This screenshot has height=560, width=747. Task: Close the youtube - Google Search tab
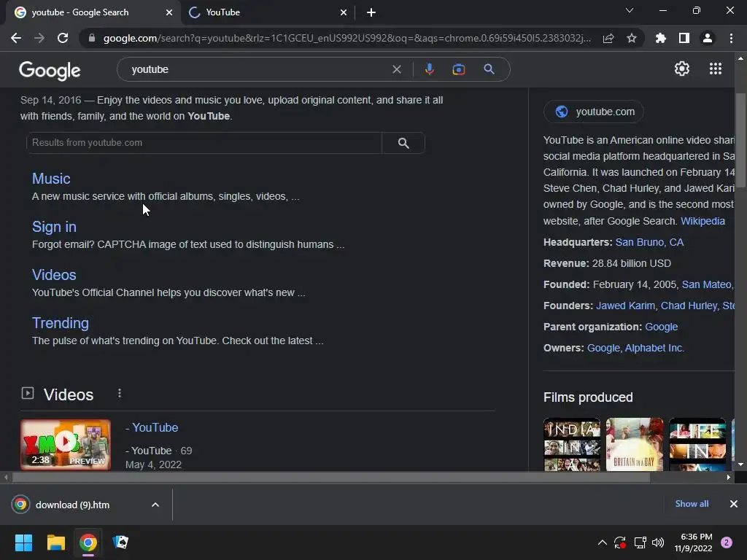coord(169,12)
